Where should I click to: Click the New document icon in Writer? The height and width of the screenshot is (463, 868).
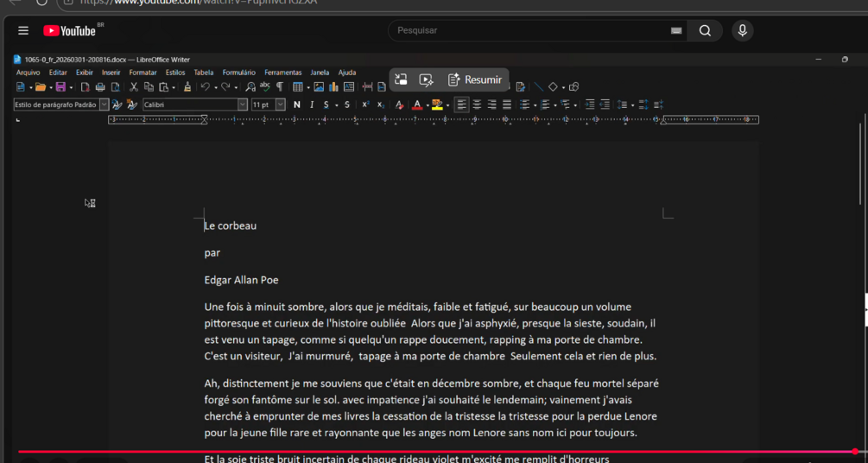[x=21, y=87]
